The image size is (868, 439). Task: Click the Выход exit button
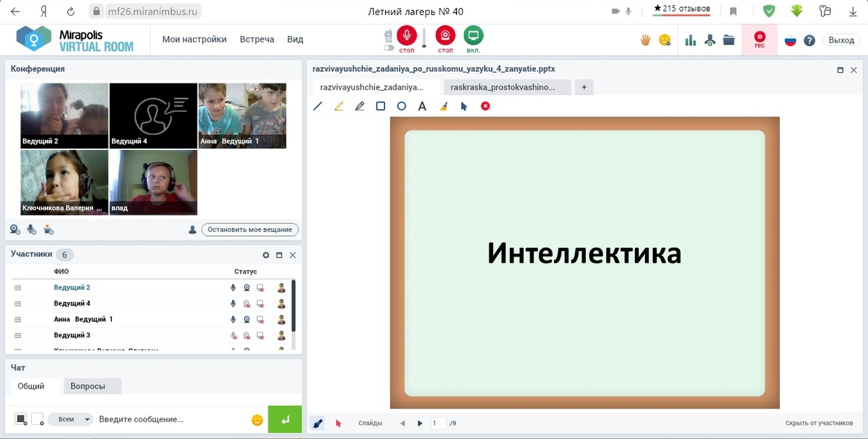point(842,40)
